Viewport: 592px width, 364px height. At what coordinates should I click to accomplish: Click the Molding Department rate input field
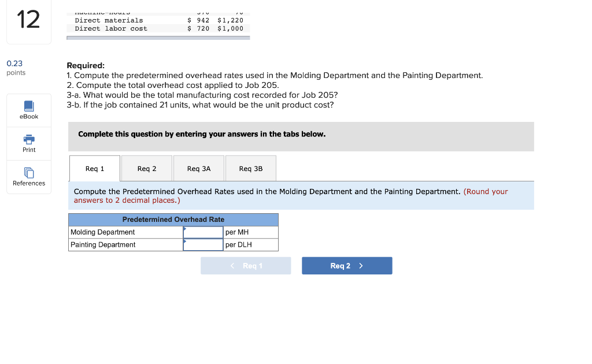coord(203,232)
